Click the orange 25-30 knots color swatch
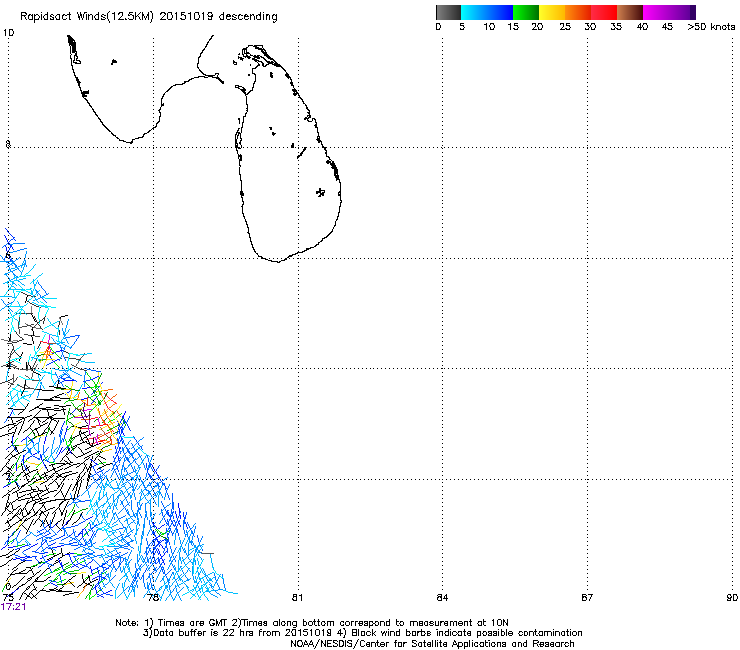The width and height of the screenshot is (740, 650). tap(577, 12)
